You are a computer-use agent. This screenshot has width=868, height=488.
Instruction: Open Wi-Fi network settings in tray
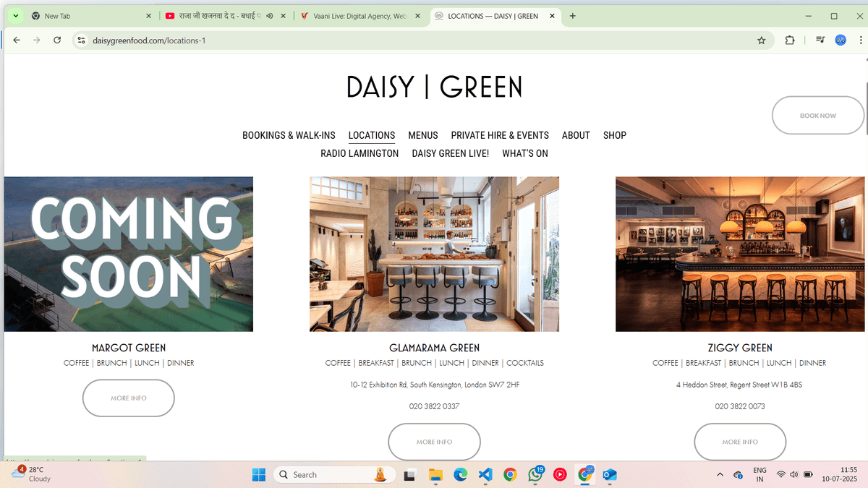pos(780,474)
